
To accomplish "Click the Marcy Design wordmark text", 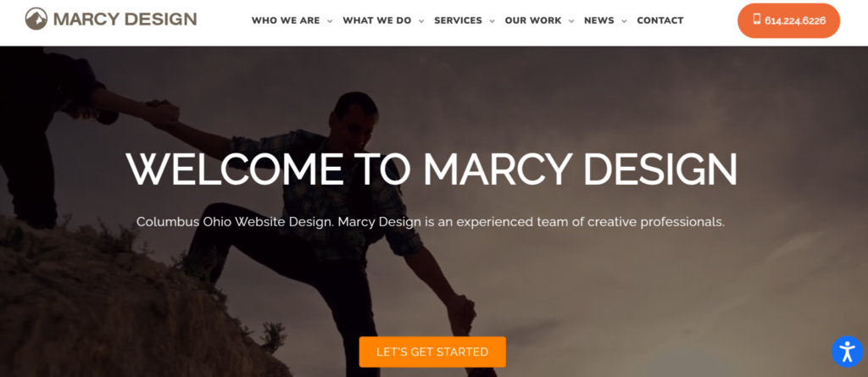I will click(125, 19).
